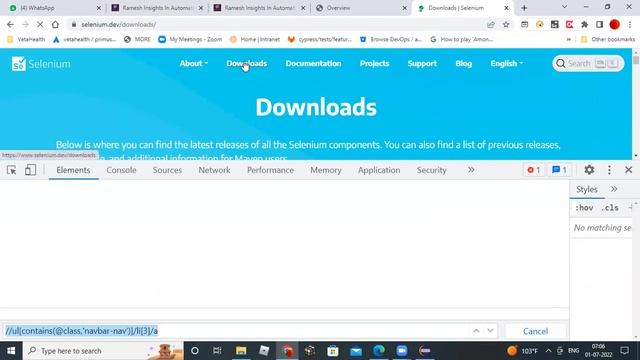Toggle the :hov element state
640x360 pixels.
[x=584, y=208]
